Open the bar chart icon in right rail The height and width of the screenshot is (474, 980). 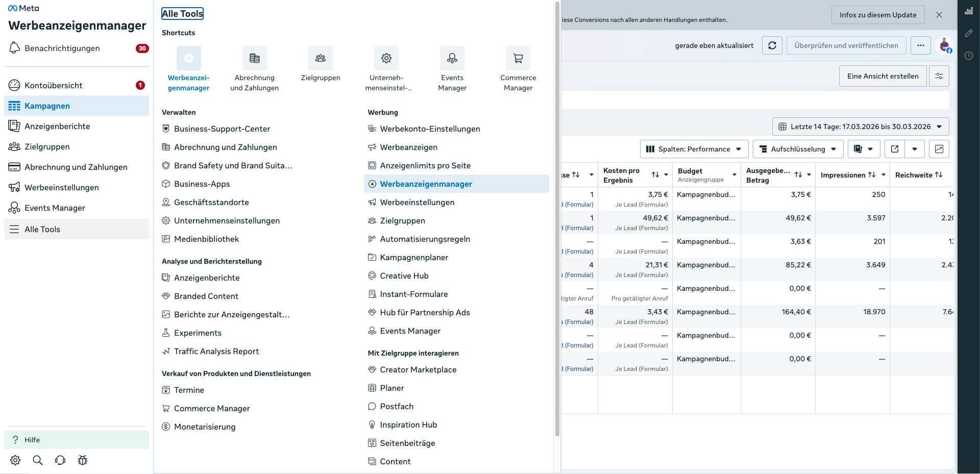click(x=969, y=11)
